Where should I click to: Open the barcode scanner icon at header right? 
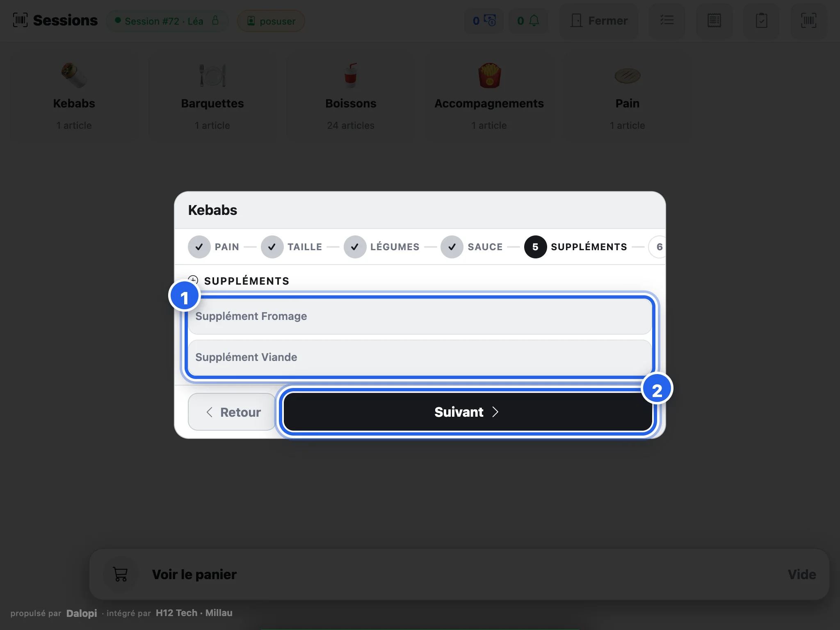pyautogui.click(x=808, y=21)
